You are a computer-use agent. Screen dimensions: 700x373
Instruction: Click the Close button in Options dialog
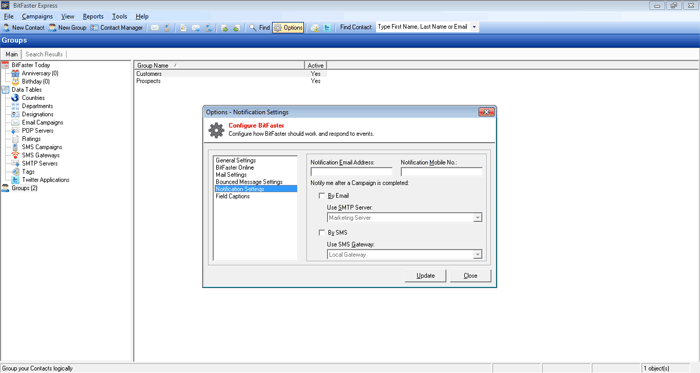471,276
